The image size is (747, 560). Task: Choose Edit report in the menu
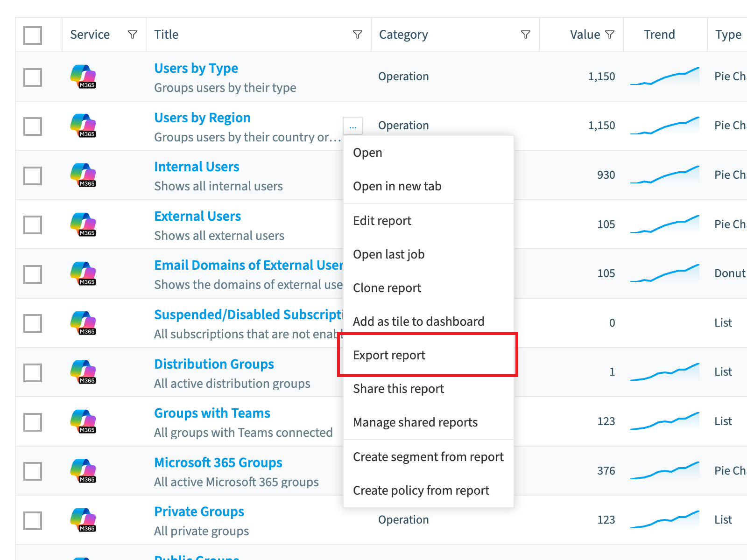tap(429, 221)
